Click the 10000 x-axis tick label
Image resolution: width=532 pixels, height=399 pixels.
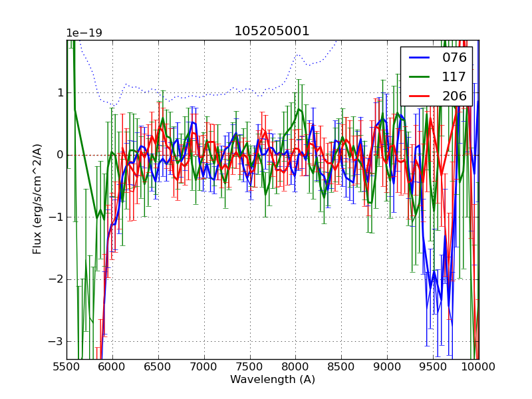click(x=477, y=366)
